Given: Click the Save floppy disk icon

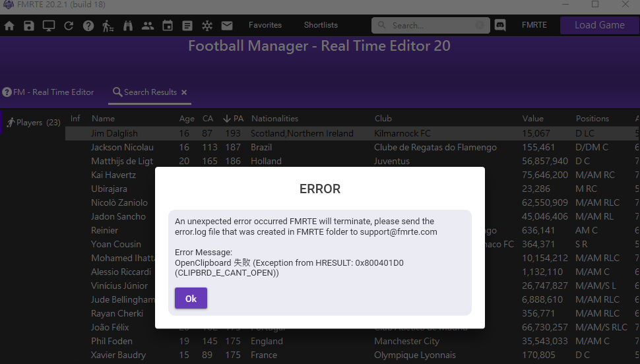Looking at the screenshot, I should [29, 26].
